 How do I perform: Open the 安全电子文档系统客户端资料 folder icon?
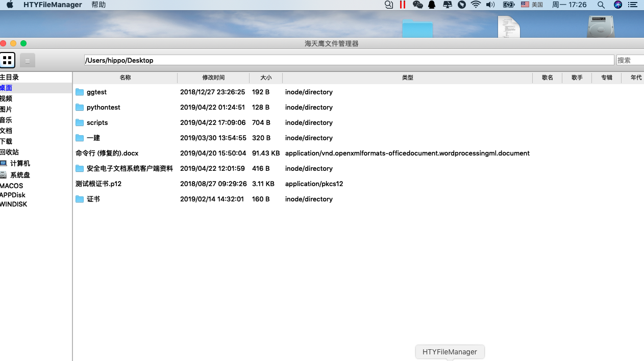80,168
